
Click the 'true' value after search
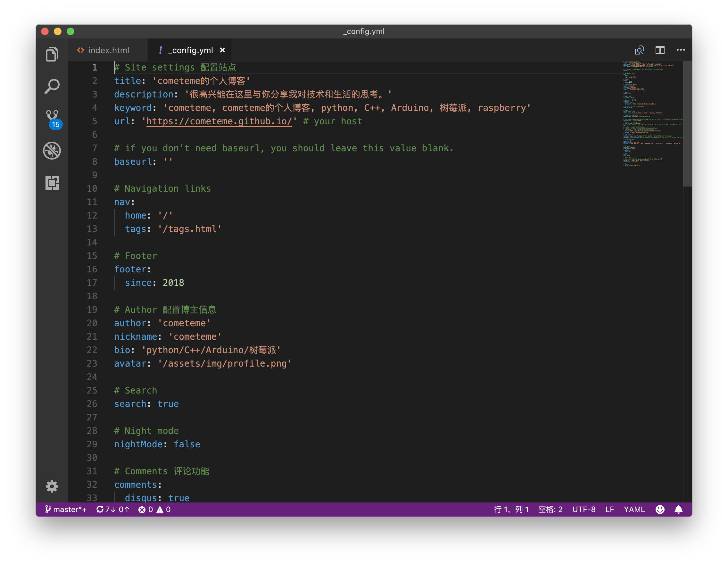click(x=168, y=404)
